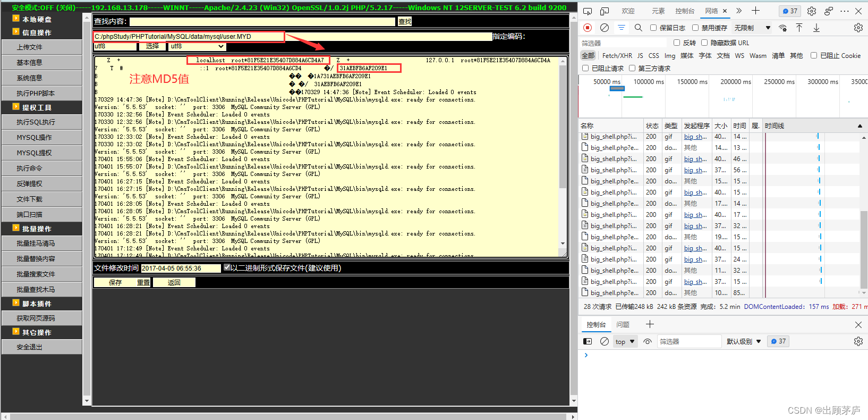
Task: Click the 保存 save button
Action: (115, 282)
